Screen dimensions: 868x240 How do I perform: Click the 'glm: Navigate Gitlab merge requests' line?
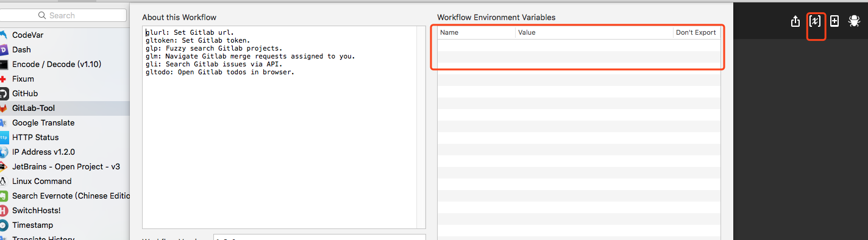(x=250, y=56)
